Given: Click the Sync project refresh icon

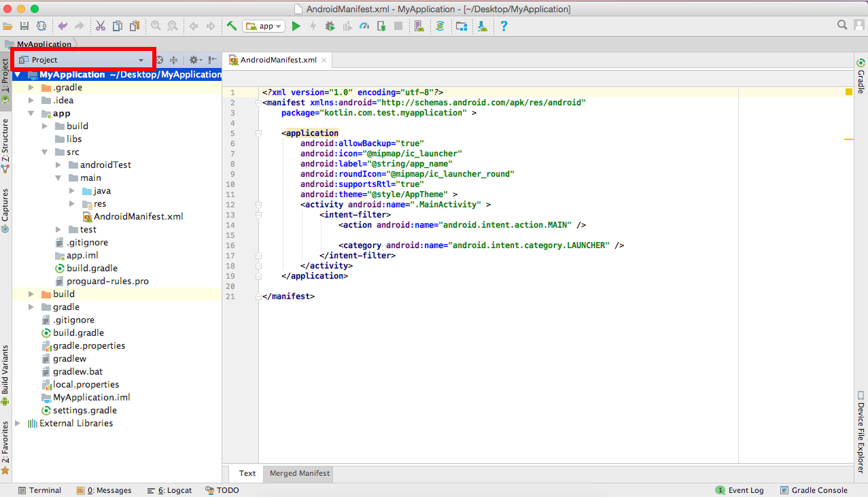Looking at the screenshot, I should (x=41, y=26).
